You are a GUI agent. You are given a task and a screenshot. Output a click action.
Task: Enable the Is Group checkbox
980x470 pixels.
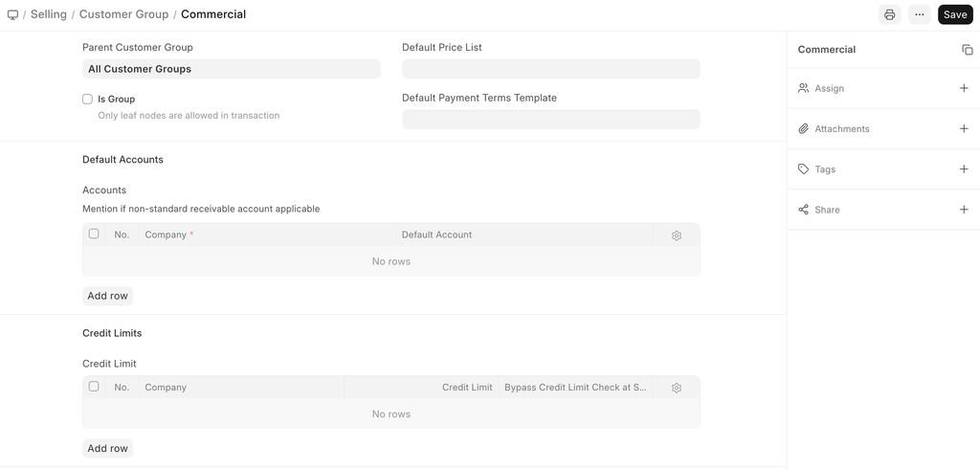pyautogui.click(x=88, y=99)
